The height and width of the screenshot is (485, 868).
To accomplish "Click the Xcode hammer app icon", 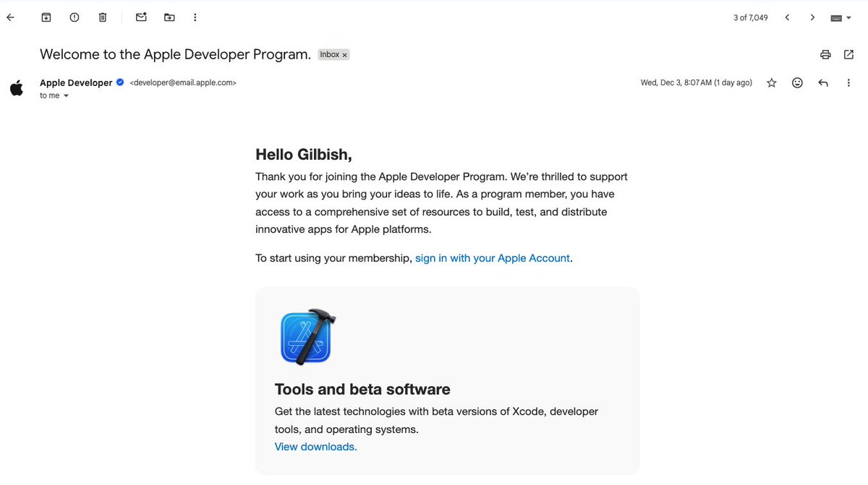I will [x=307, y=336].
